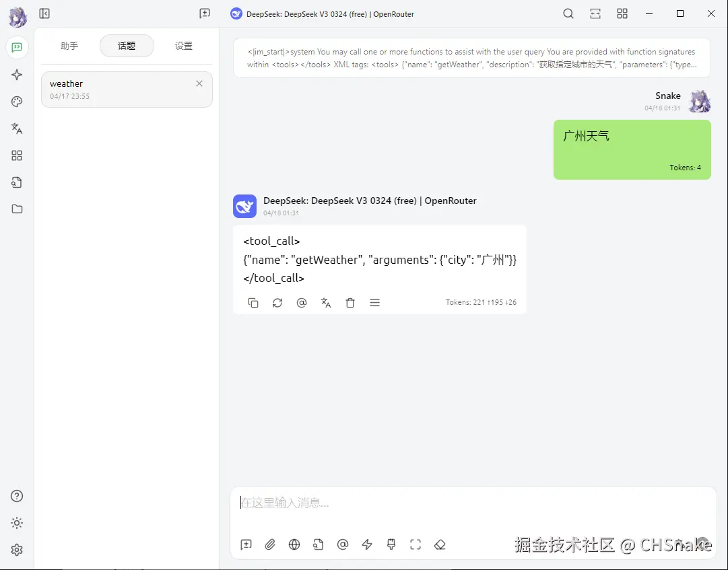Select the weather topic
This screenshot has width=728, height=570.
(x=127, y=90)
